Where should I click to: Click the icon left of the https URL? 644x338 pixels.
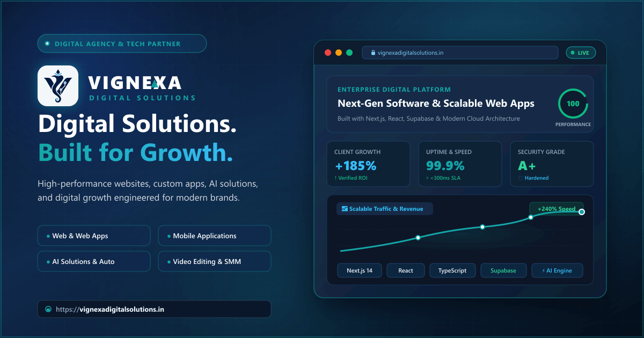(x=48, y=310)
